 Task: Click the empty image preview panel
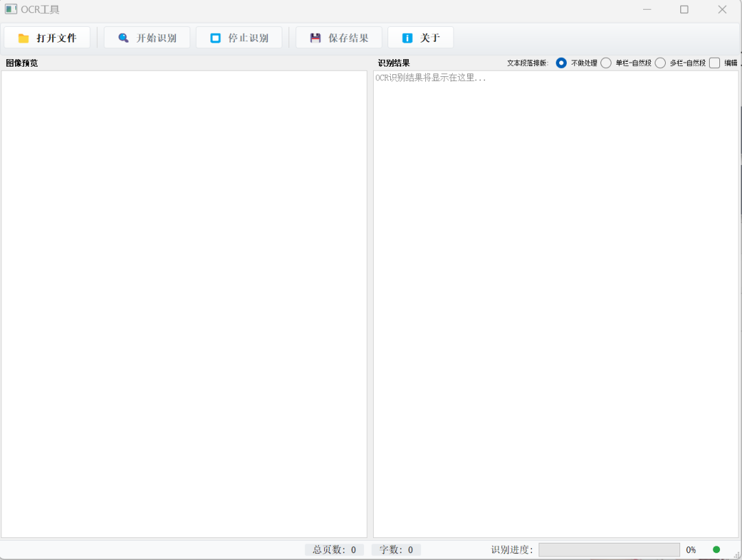point(184,302)
